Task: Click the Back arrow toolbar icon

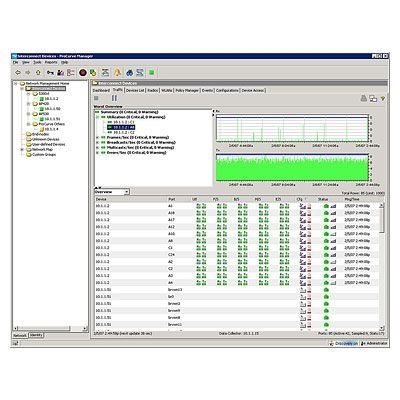Action: click(x=18, y=72)
